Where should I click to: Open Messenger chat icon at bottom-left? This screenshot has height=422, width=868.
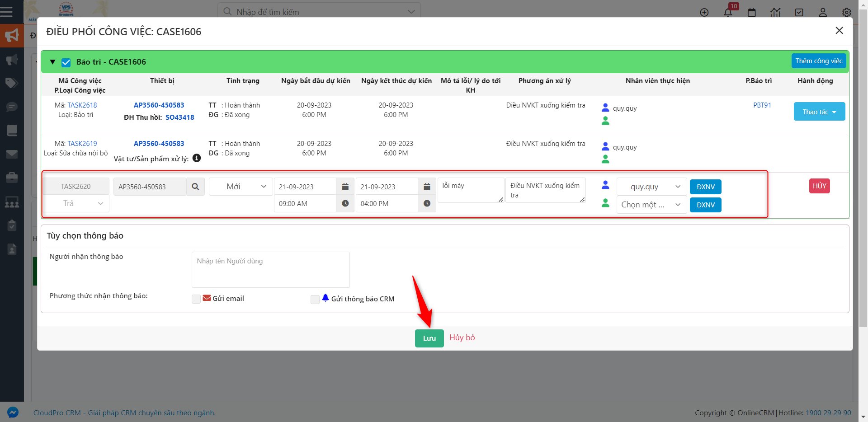point(13,412)
